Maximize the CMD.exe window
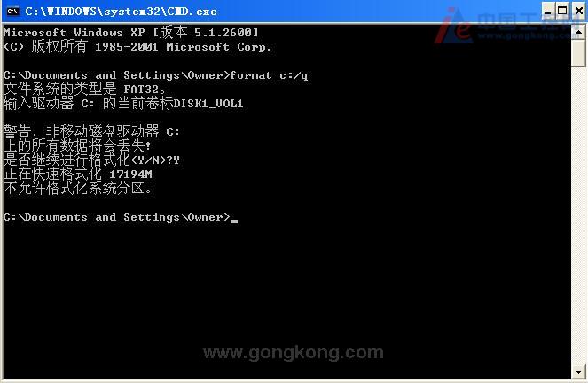The image size is (588, 383). 562,11
